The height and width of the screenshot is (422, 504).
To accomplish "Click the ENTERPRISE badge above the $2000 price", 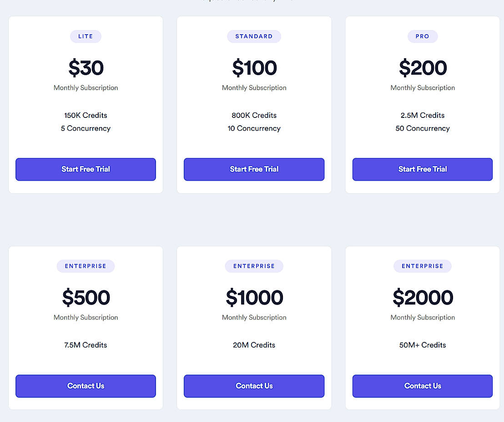I will pos(422,266).
